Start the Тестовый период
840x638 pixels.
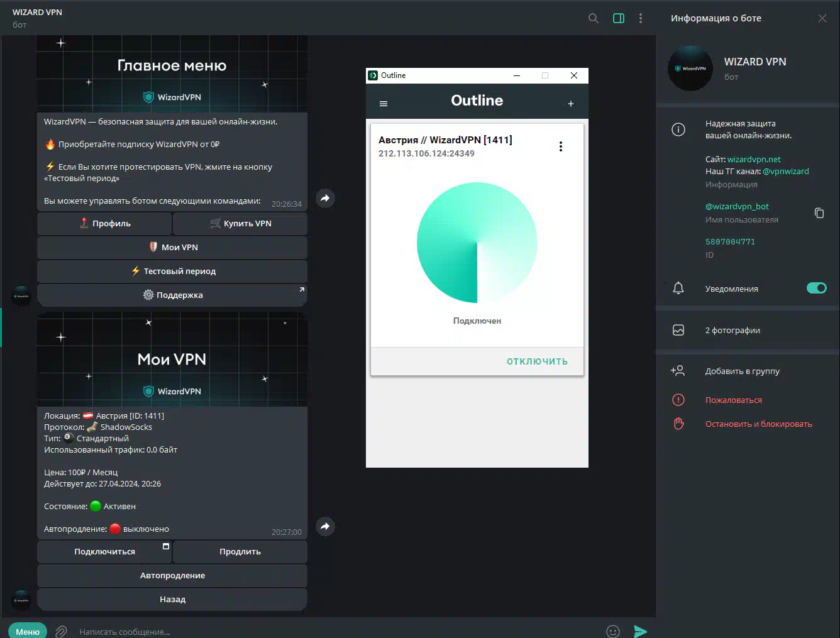point(172,271)
